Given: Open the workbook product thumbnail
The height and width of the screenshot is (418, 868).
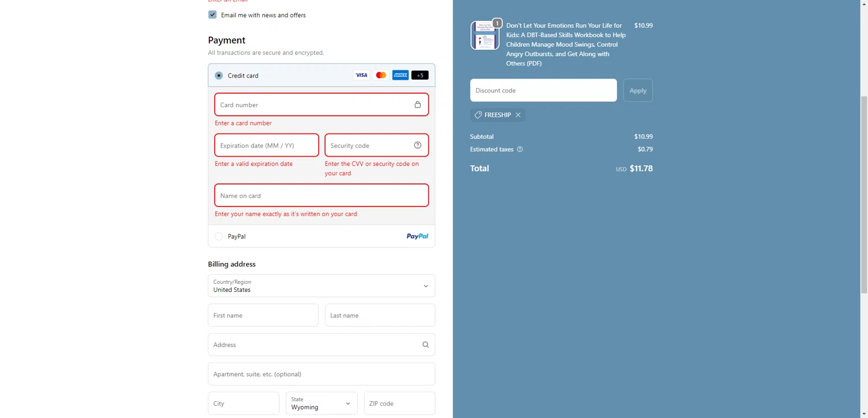Looking at the screenshot, I should [485, 35].
